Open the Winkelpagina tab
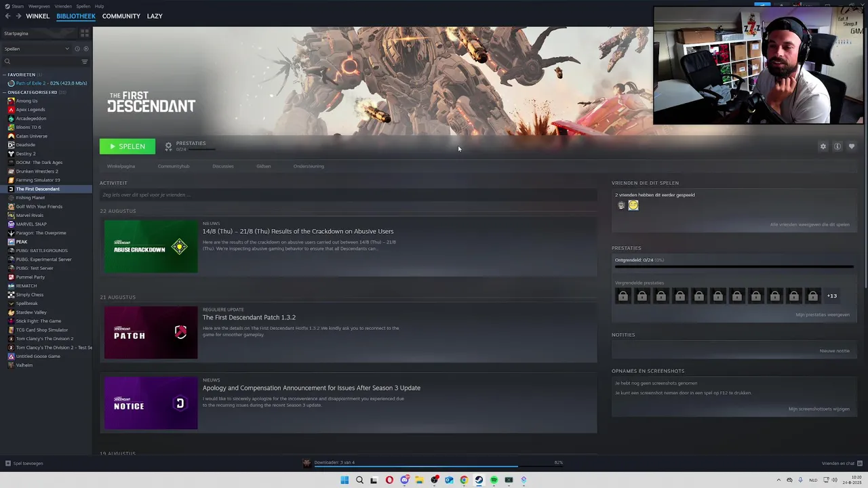The width and height of the screenshot is (868, 488). pos(121,166)
